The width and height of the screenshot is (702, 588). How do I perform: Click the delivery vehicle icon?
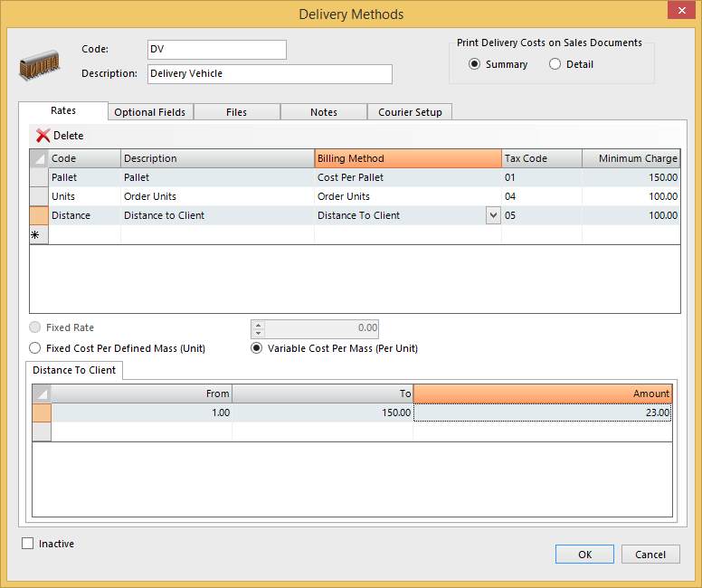point(40,67)
